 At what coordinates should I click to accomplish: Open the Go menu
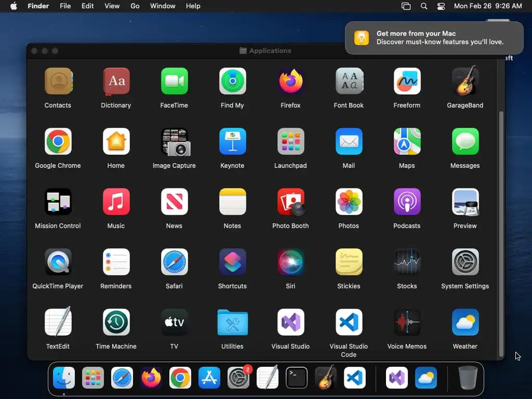point(135,6)
